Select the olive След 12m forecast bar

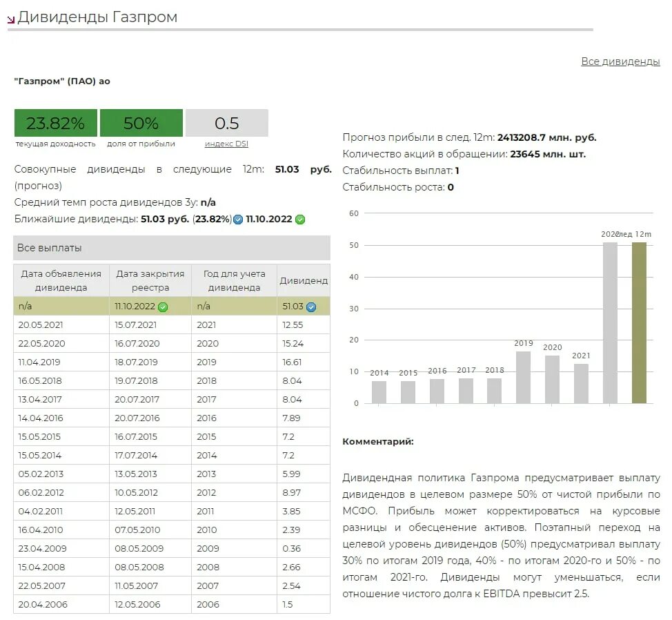(x=639, y=323)
